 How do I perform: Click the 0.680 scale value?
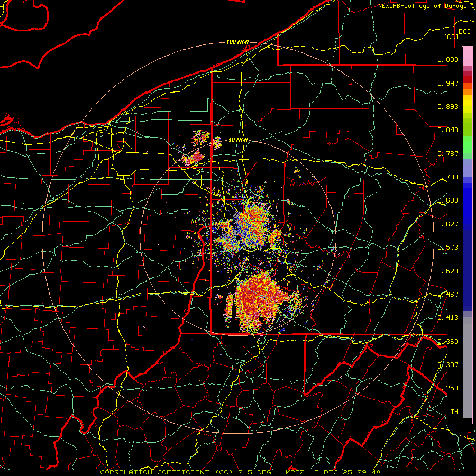[x=448, y=200]
